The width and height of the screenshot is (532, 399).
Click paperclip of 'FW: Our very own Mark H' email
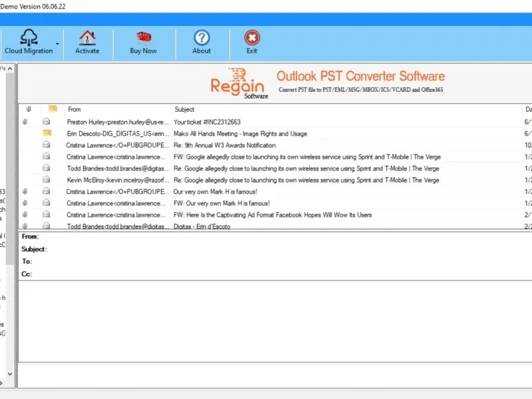(25, 203)
